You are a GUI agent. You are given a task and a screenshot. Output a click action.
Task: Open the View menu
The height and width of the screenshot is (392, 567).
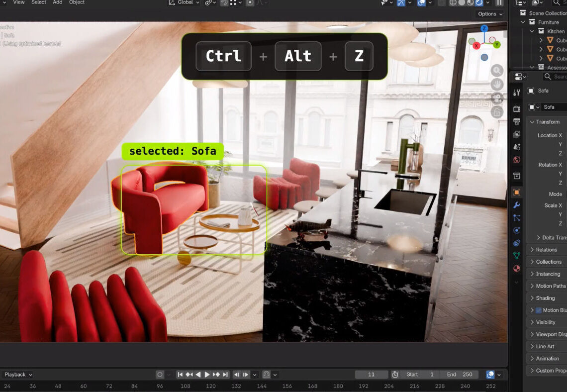pos(19,2)
